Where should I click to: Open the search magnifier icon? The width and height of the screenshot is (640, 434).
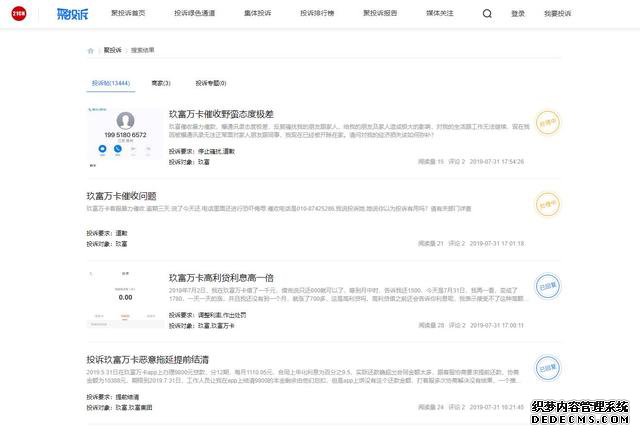tap(487, 13)
